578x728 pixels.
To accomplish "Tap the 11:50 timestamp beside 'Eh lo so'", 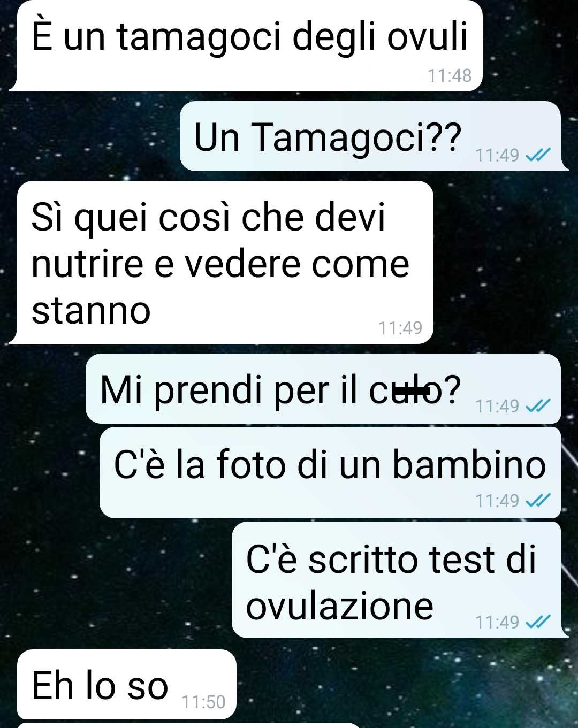I will pyautogui.click(x=203, y=702).
